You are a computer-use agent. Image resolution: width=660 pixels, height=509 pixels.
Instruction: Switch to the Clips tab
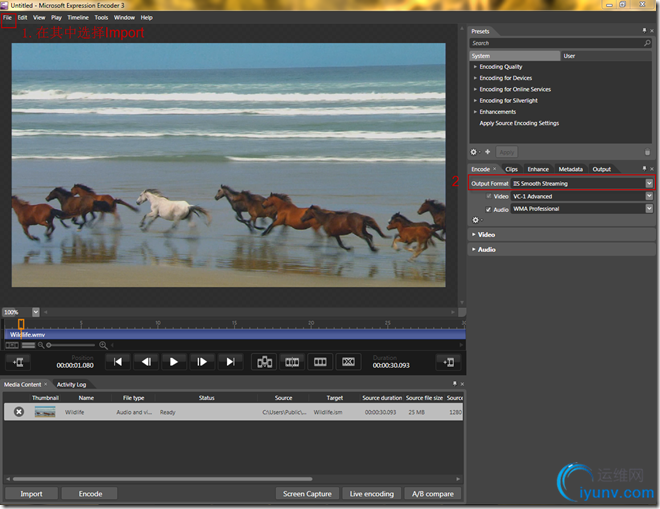(x=511, y=169)
